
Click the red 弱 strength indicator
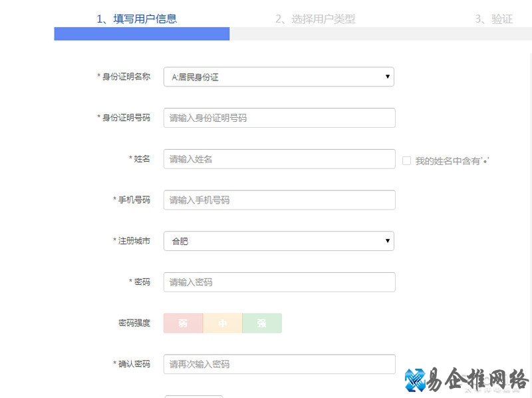183,323
